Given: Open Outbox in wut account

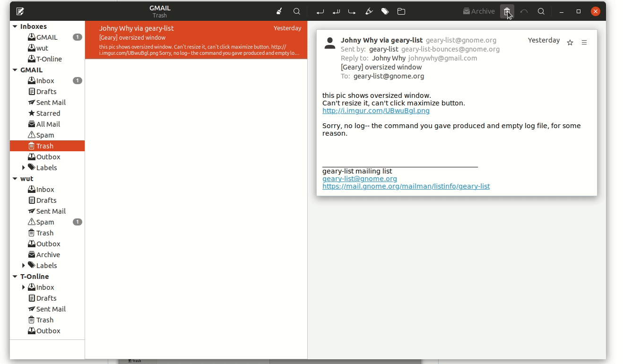Looking at the screenshot, I should (x=47, y=244).
